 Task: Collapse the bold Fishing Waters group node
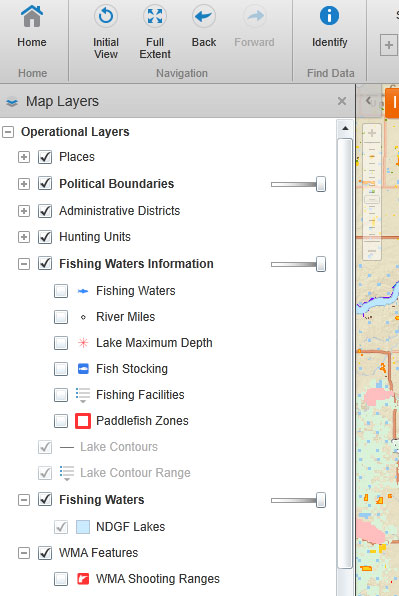(x=24, y=500)
